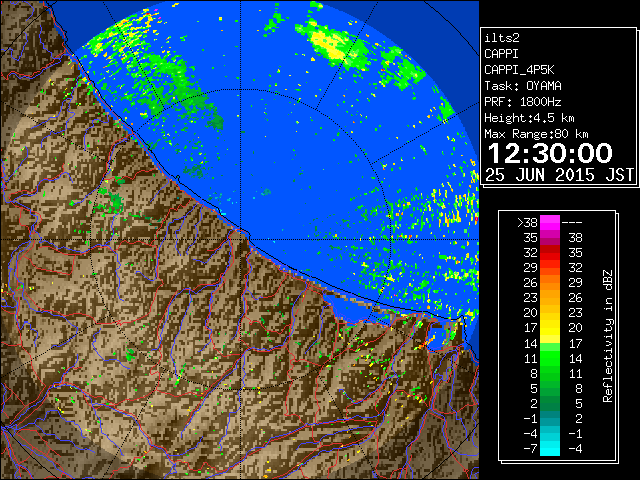Select the 'Height:4.5 km' entry
640x480 pixels.
point(529,118)
